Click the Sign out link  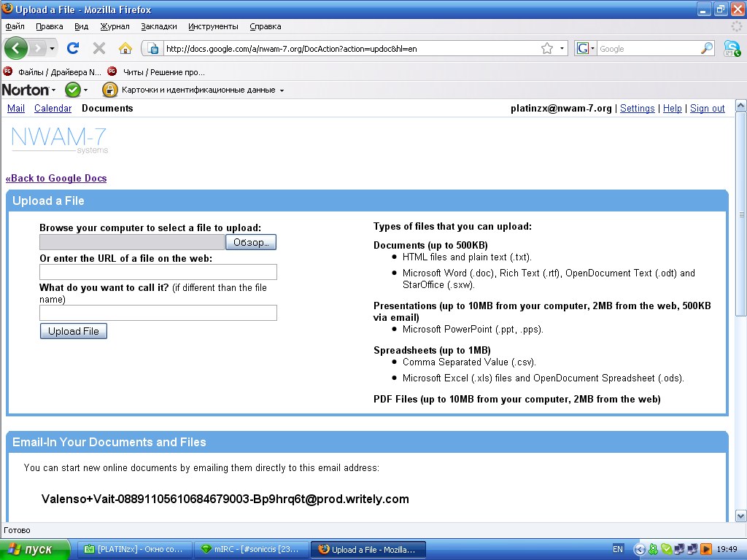(708, 108)
